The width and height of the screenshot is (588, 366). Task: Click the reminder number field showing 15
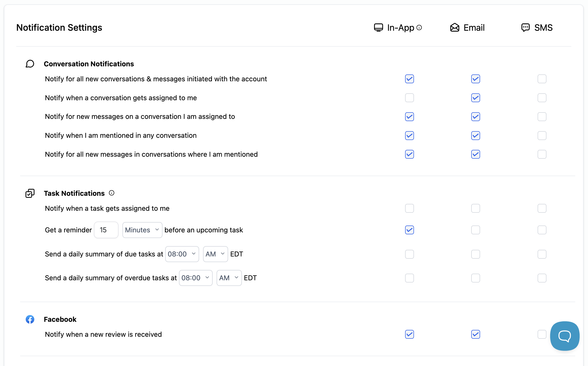pyautogui.click(x=106, y=230)
